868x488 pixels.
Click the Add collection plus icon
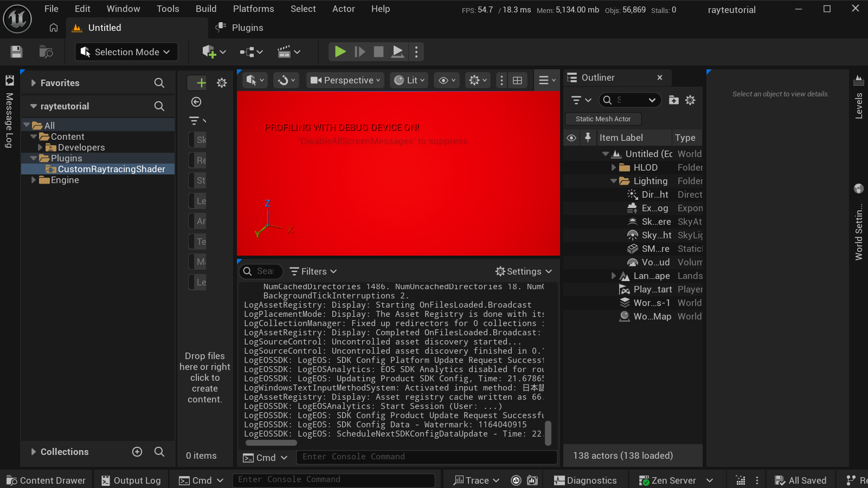pyautogui.click(x=137, y=452)
